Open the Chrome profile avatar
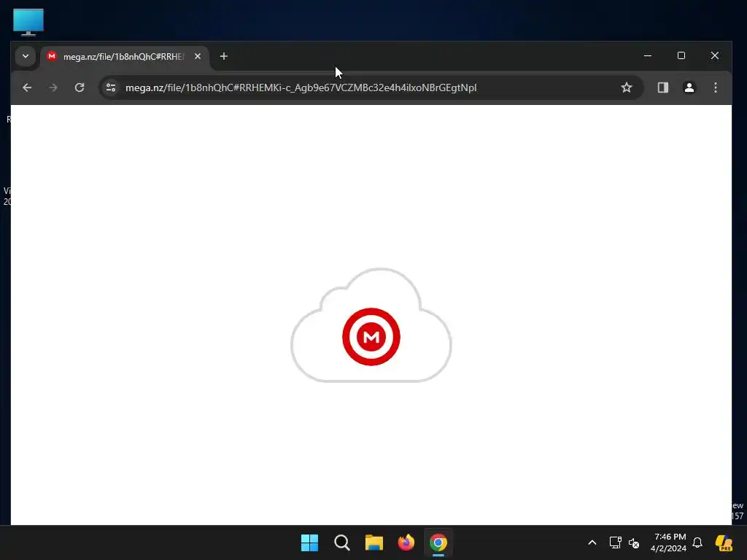The width and height of the screenshot is (747, 560). (x=689, y=87)
